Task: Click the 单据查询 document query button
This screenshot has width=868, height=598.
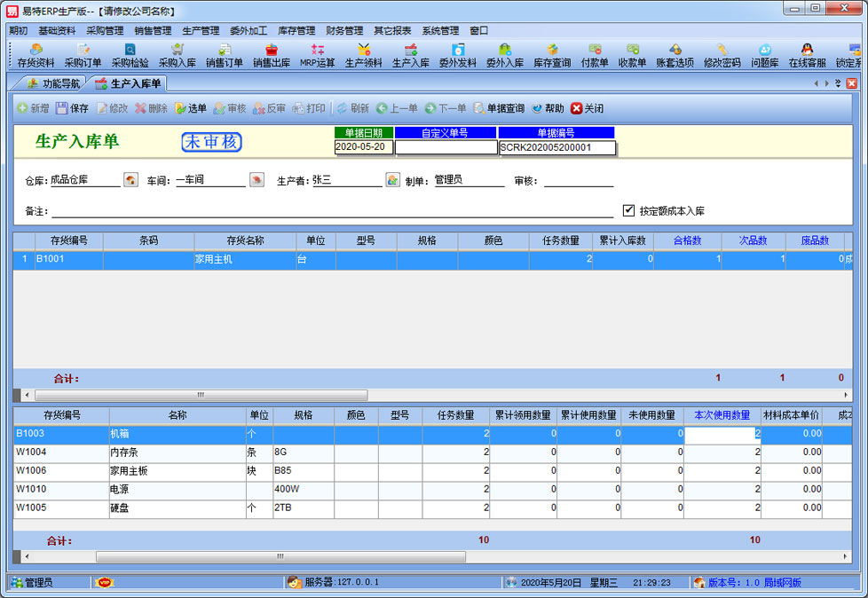Action: [x=499, y=108]
